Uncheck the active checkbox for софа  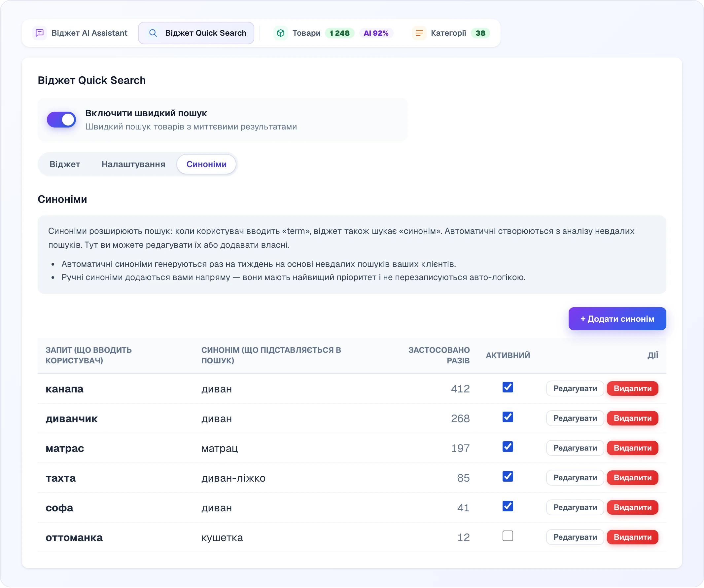pos(508,506)
